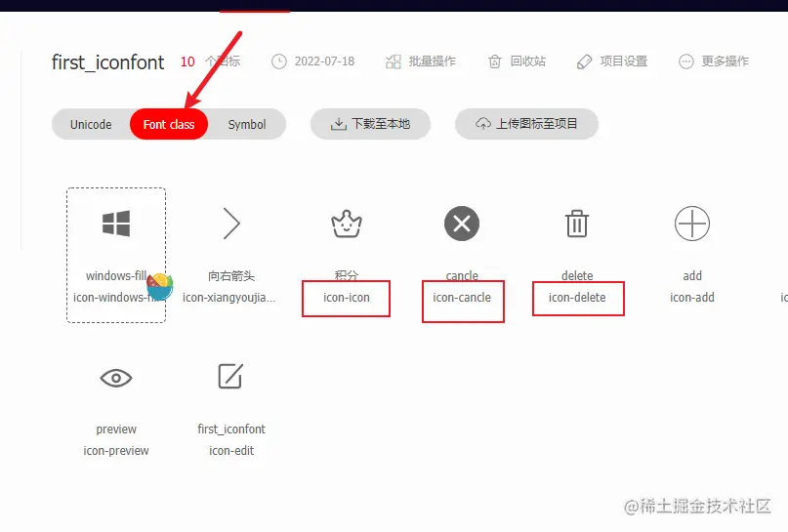Click the 向右箭头 icon name
The image size is (788, 532).
pyautogui.click(x=231, y=276)
